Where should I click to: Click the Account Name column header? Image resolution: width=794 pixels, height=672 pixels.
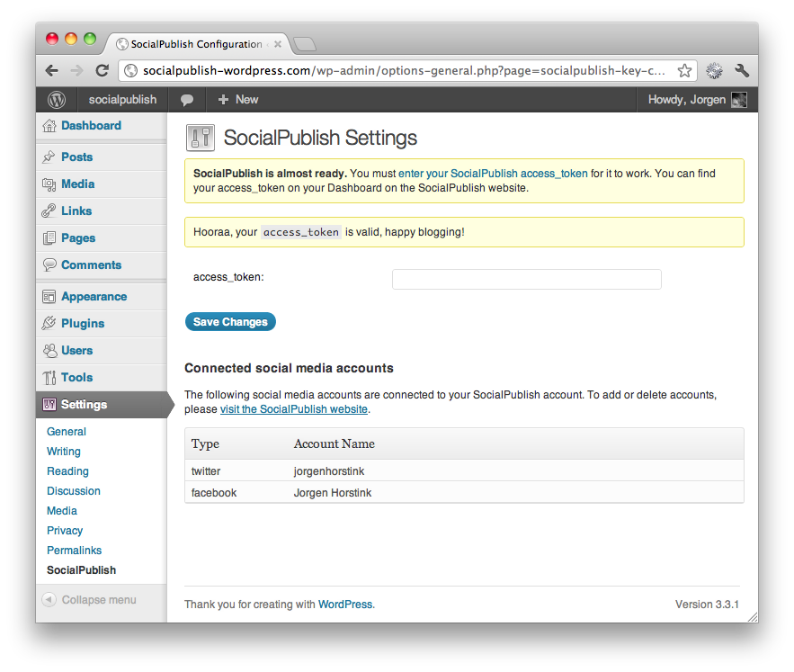[335, 444]
